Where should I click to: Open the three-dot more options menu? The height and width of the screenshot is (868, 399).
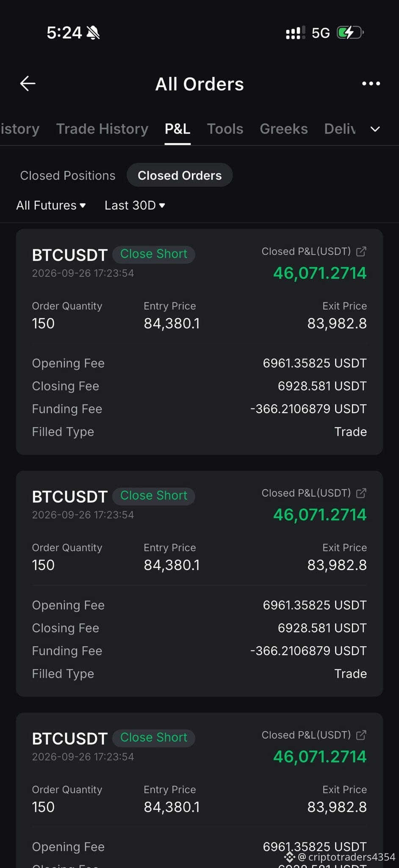click(x=371, y=83)
